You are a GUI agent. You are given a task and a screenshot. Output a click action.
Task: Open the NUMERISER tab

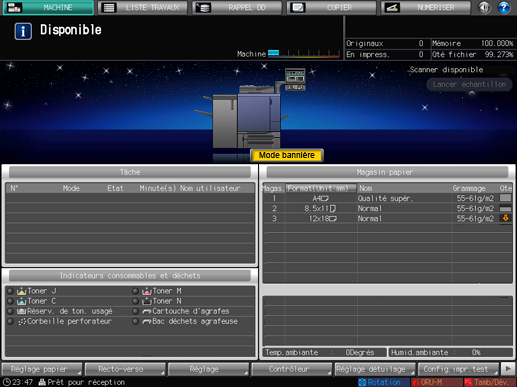[426, 7]
